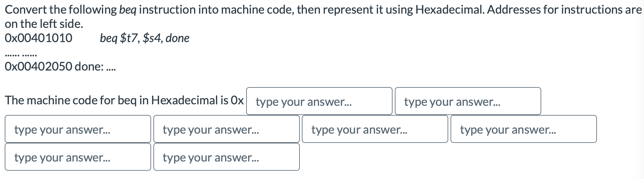The image size is (644, 179).
Task: Select the first answer box in the middle row
Action: (x=78, y=129)
